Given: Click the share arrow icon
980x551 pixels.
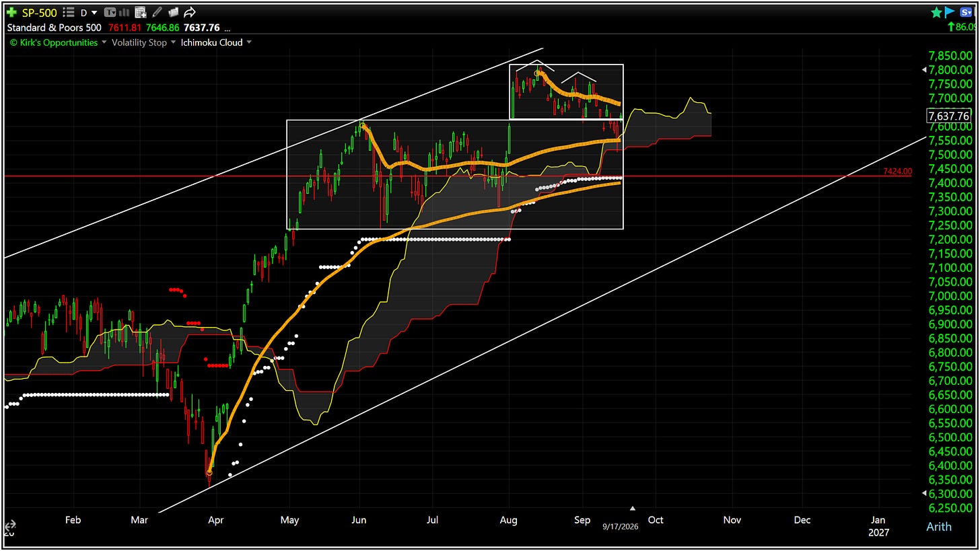Looking at the screenshot, I should (x=190, y=12).
